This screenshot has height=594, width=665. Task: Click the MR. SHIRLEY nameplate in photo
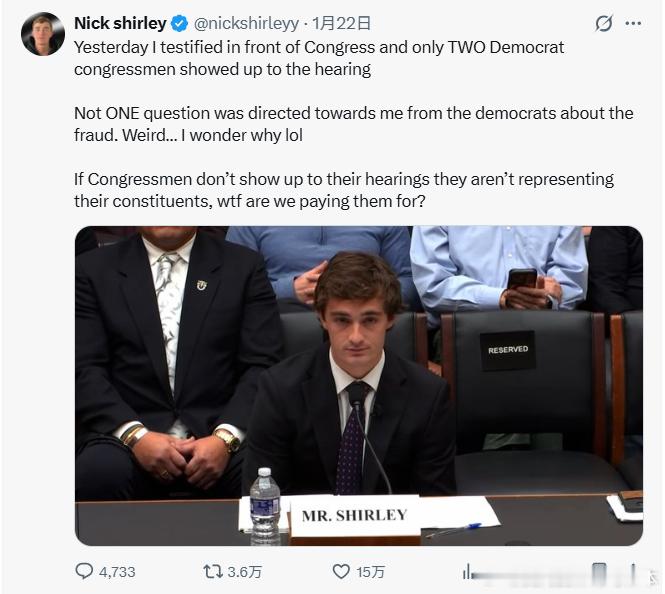click(354, 516)
